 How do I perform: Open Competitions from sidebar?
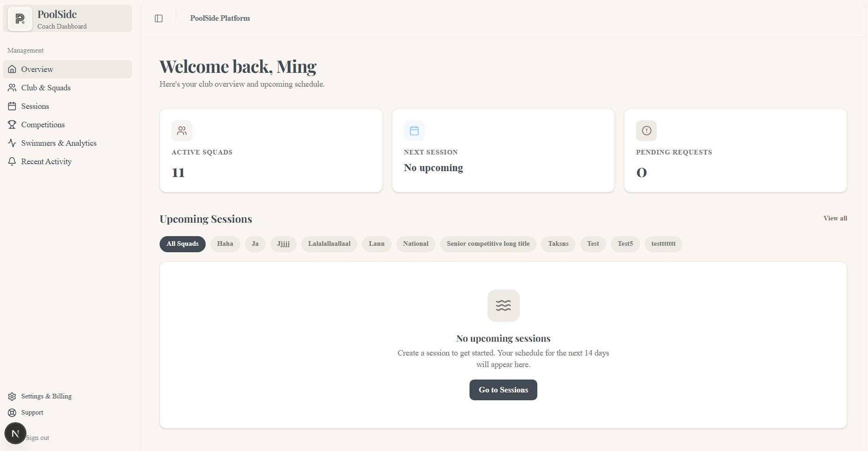pos(43,125)
